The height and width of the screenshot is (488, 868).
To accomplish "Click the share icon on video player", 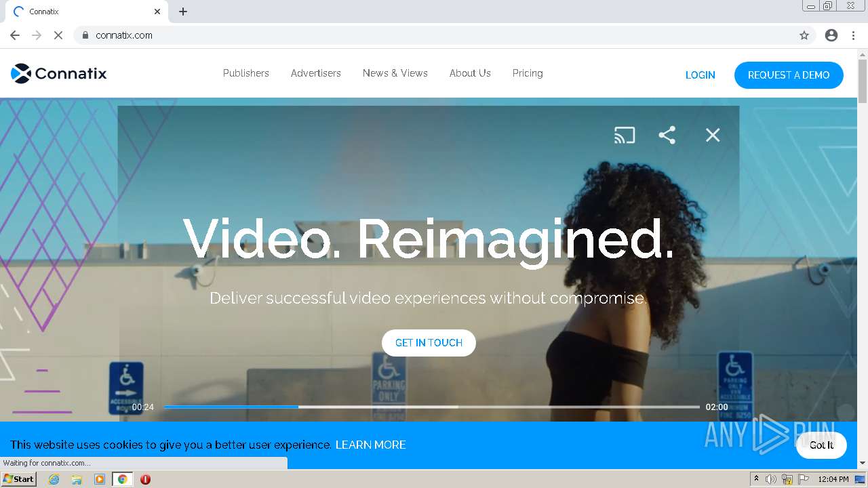I will pos(667,135).
